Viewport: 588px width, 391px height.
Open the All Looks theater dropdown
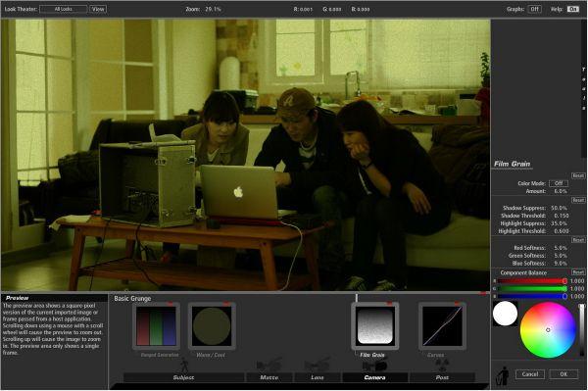(64, 9)
